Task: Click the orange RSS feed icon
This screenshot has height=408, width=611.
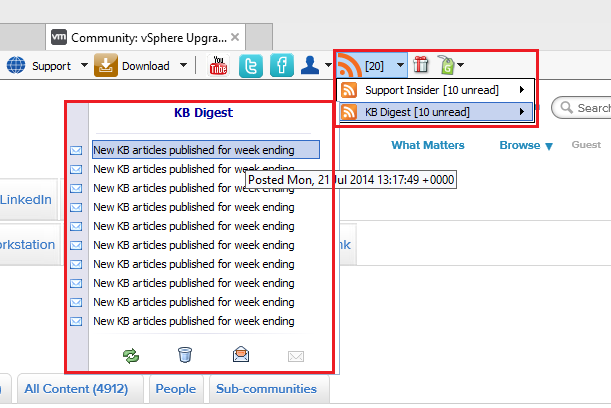Action: (x=349, y=65)
